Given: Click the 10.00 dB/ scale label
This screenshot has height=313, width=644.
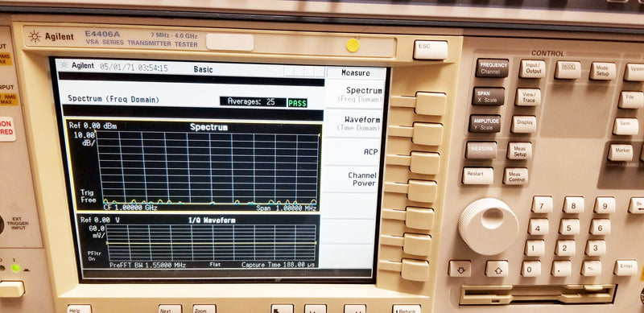Looking at the screenshot, I should (85, 138).
